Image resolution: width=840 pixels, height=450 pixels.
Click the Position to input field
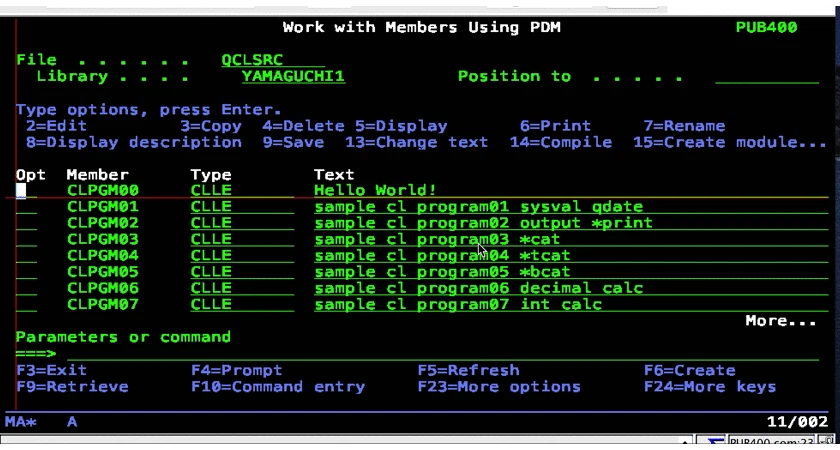click(x=767, y=76)
